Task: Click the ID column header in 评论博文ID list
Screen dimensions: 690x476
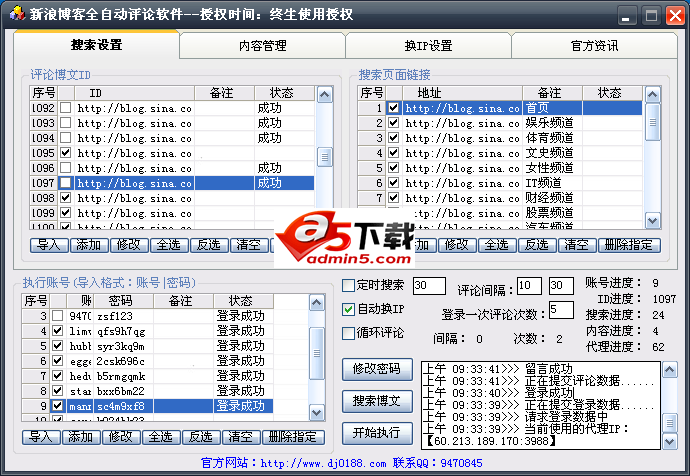Action: click(x=135, y=93)
